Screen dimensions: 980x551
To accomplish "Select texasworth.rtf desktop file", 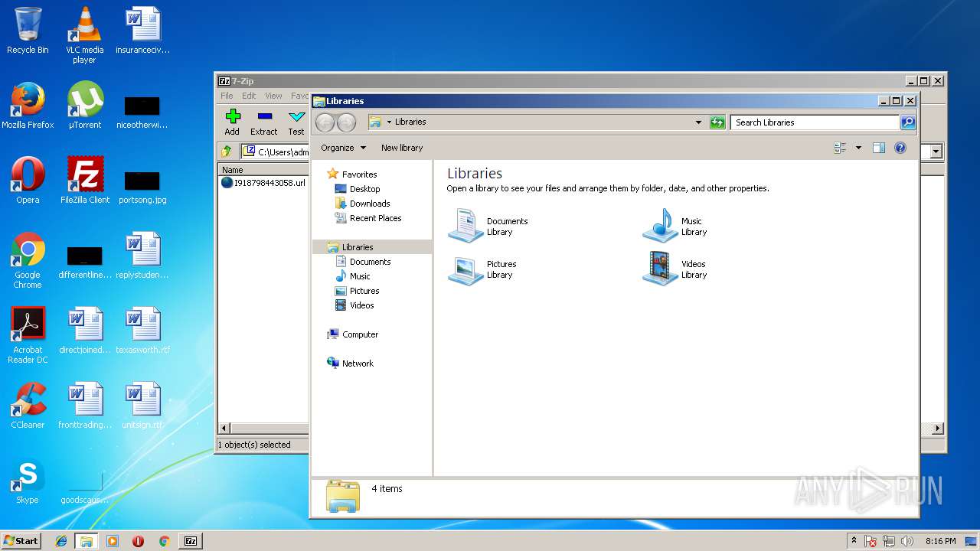I will [x=142, y=331].
